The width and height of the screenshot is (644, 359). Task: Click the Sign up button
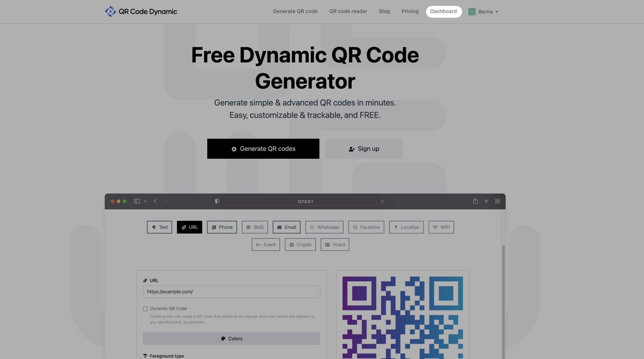pos(364,149)
